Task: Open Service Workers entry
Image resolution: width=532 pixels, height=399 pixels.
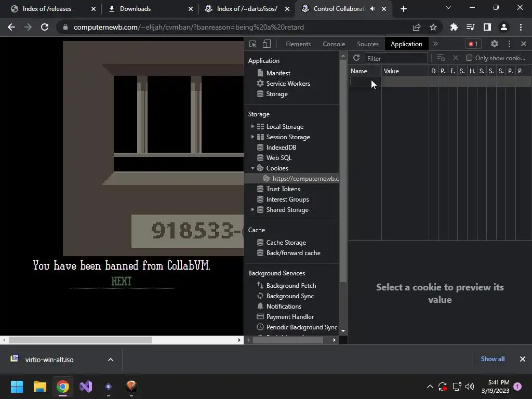Action: pos(288,84)
